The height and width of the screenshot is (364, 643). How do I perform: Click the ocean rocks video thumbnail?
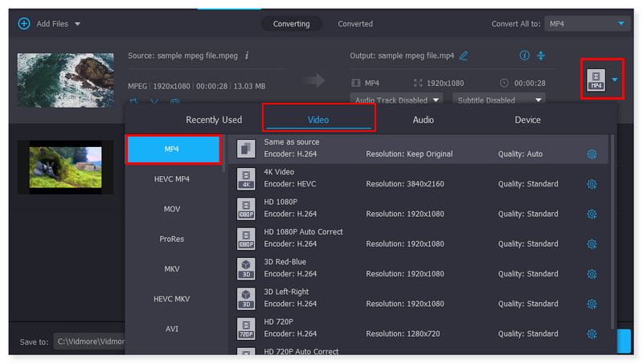point(66,80)
